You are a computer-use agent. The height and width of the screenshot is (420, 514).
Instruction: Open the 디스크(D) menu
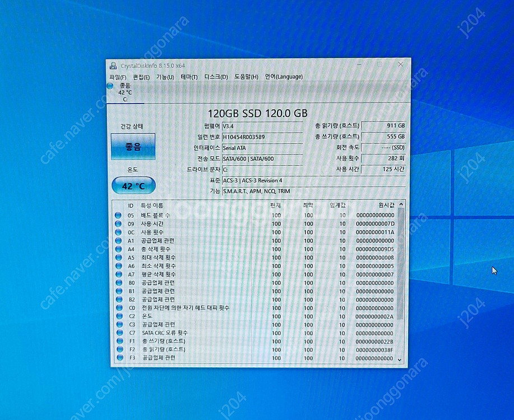click(216, 77)
